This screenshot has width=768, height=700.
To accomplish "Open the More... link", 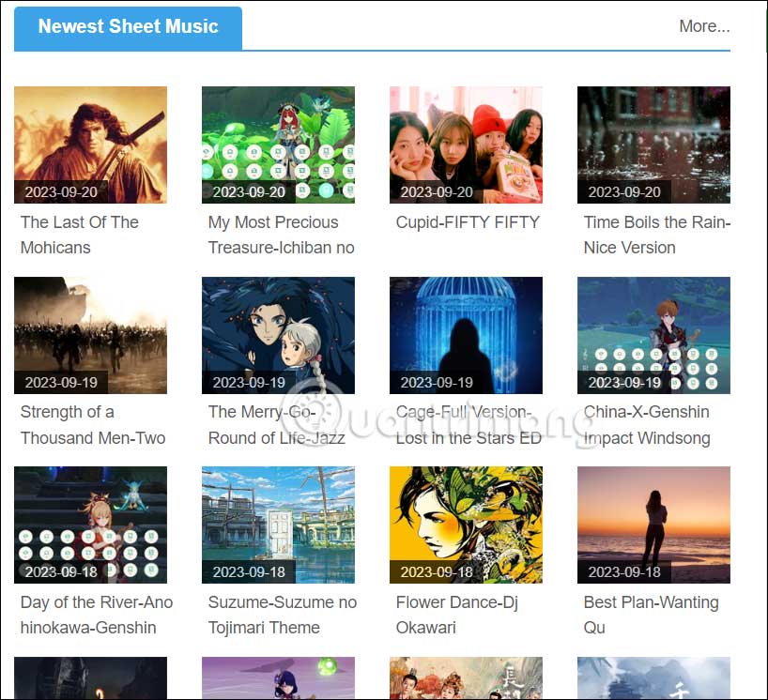I will coord(703,26).
